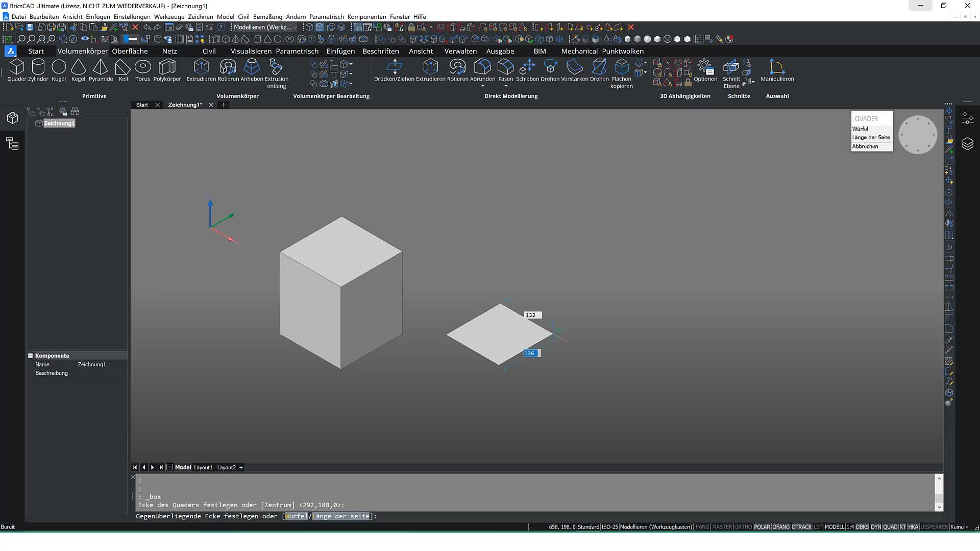Open Optionen gear in 3D Abhängigkeiten
Screen dimensions: 980x551
[705, 70]
